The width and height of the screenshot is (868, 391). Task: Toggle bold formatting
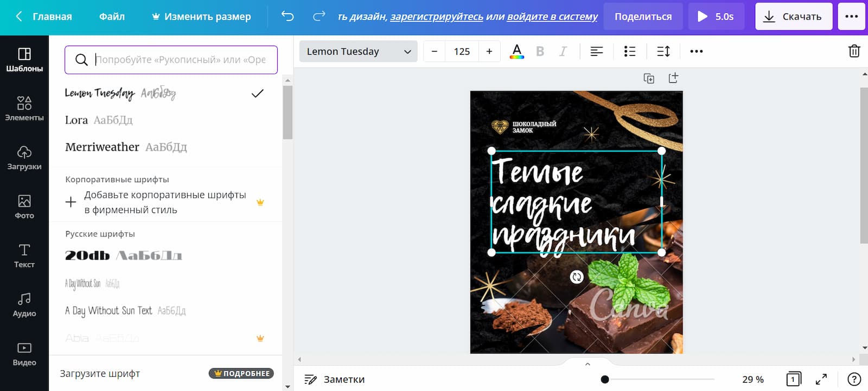coord(540,51)
